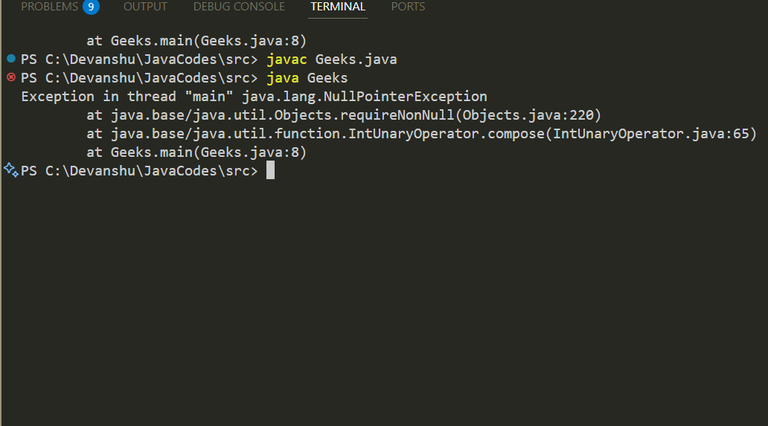
Task: Click the javac command text
Action: pos(286,60)
